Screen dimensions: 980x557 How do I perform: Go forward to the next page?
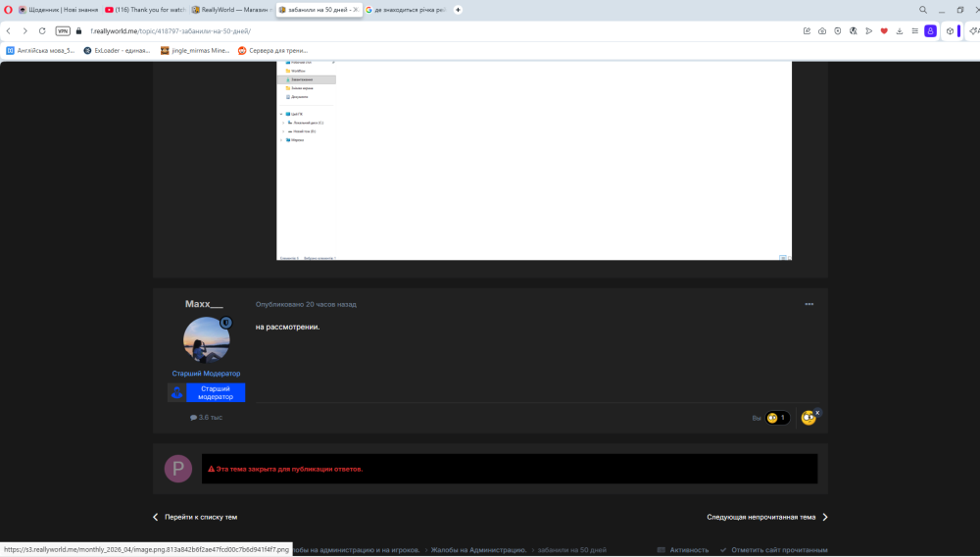(x=25, y=30)
